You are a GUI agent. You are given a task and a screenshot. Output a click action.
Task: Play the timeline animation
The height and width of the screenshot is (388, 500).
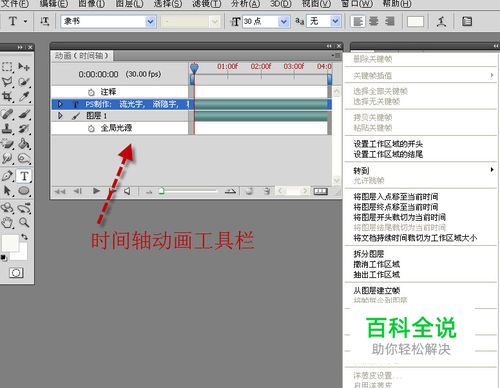(96, 191)
